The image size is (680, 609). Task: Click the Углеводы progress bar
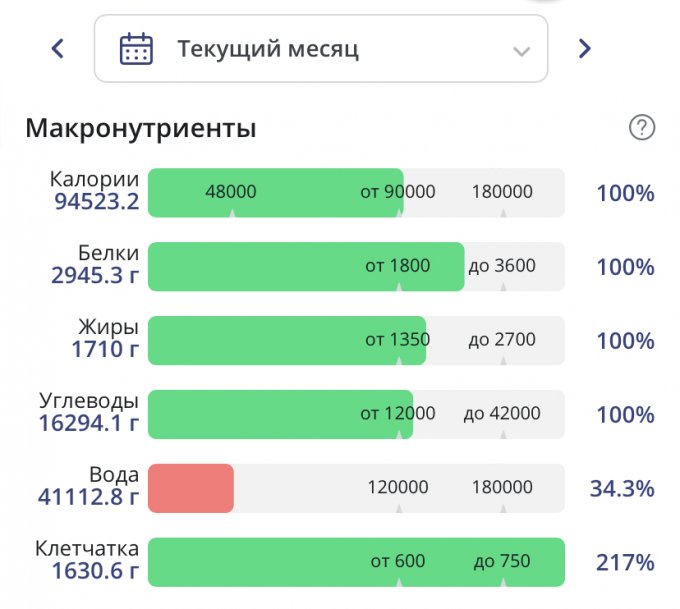(x=280, y=414)
